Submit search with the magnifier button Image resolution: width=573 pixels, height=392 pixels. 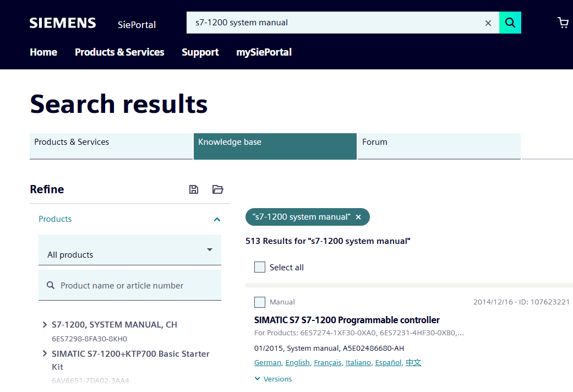click(510, 23)
